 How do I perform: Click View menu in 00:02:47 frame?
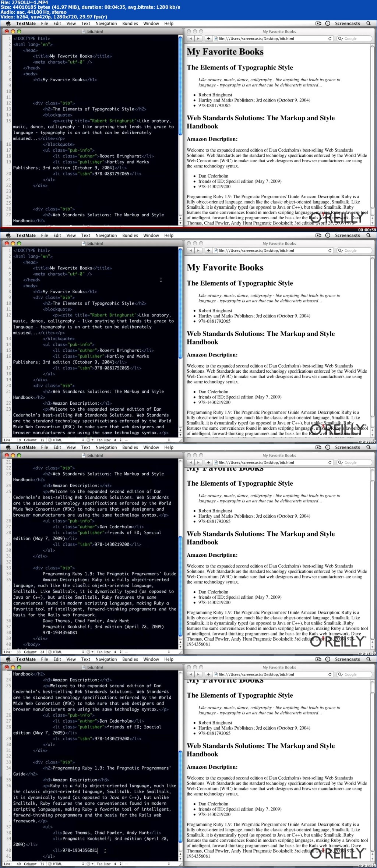pos(71,447)
